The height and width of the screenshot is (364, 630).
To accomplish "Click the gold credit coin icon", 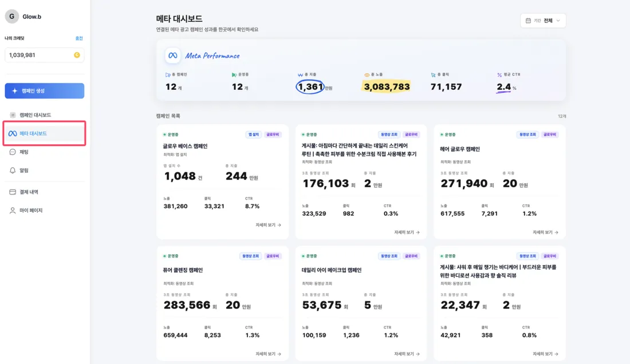I will [77, 55].
